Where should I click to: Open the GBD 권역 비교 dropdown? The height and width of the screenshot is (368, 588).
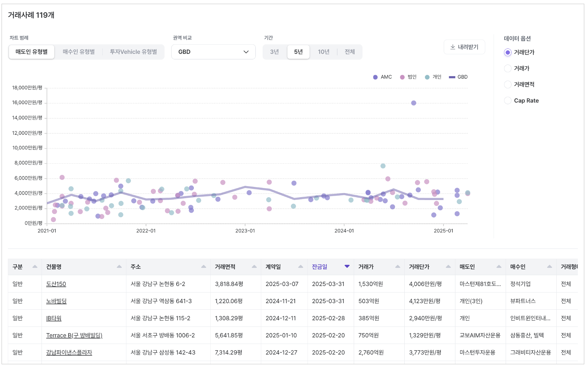[x=213, y=52]
